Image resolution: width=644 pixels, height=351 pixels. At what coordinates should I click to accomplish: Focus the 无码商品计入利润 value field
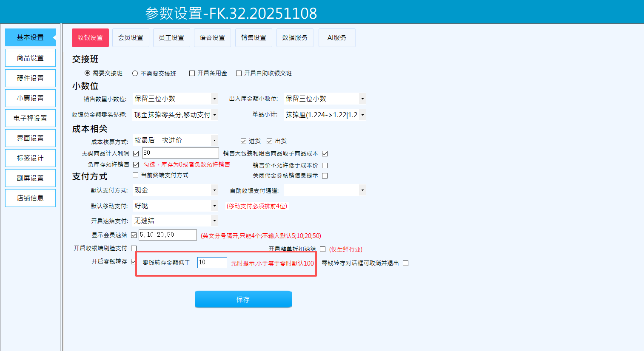click(x=180, y=153)
